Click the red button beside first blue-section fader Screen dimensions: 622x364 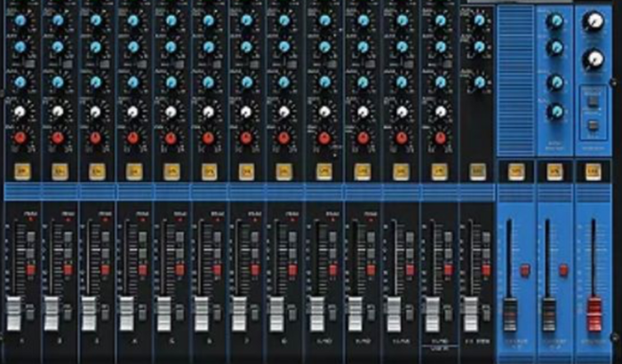point(524,270)
